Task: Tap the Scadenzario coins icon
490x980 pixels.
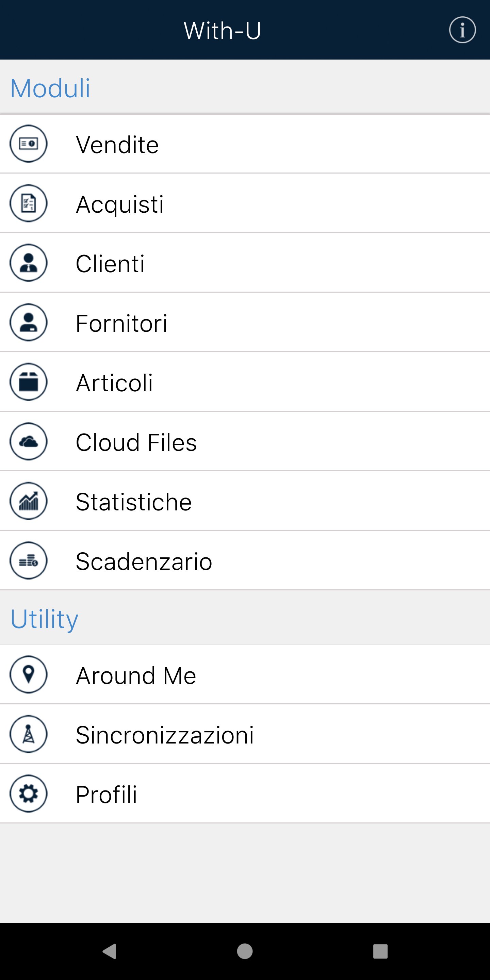Action: (29, 560)
